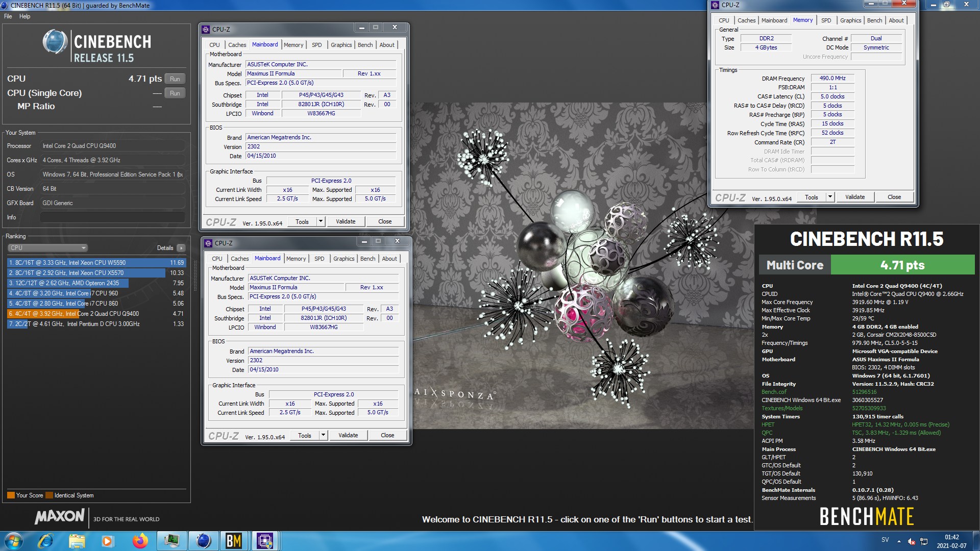Viewport: 980px width, 551px height.
Task: Click the Details arrow icon in Ranking
Action: [181, 248]
